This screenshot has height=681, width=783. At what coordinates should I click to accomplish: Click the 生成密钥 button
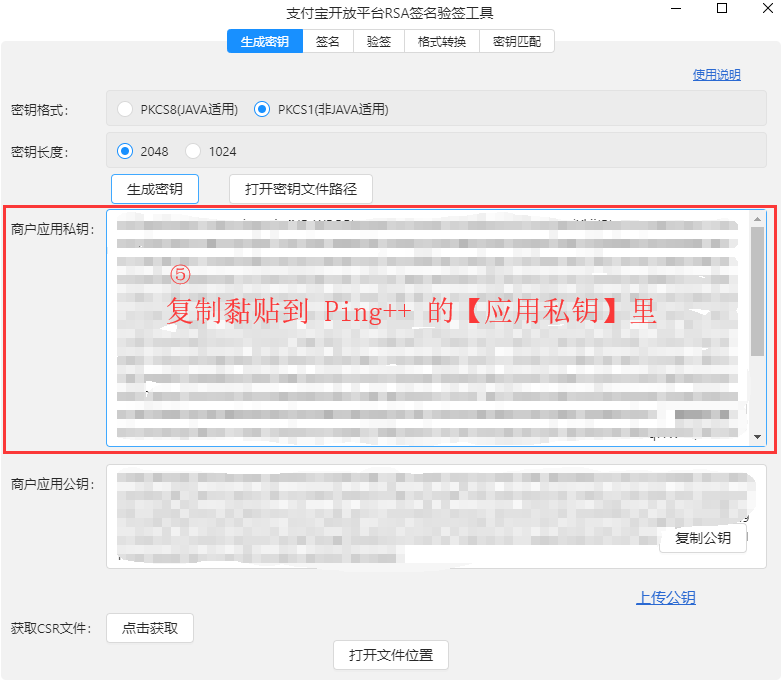click(155, 189)
